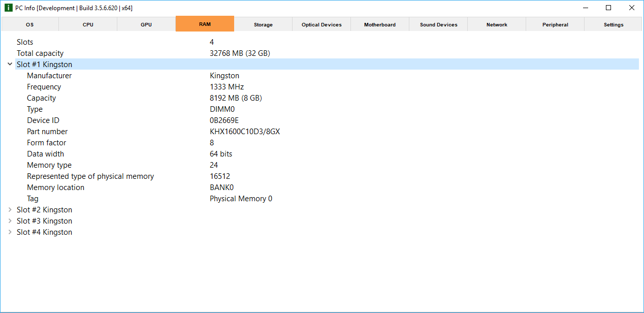This screenshot has height=313, width=644.
Task: Select the Device ID label
Action: click(x=43, y=120)
